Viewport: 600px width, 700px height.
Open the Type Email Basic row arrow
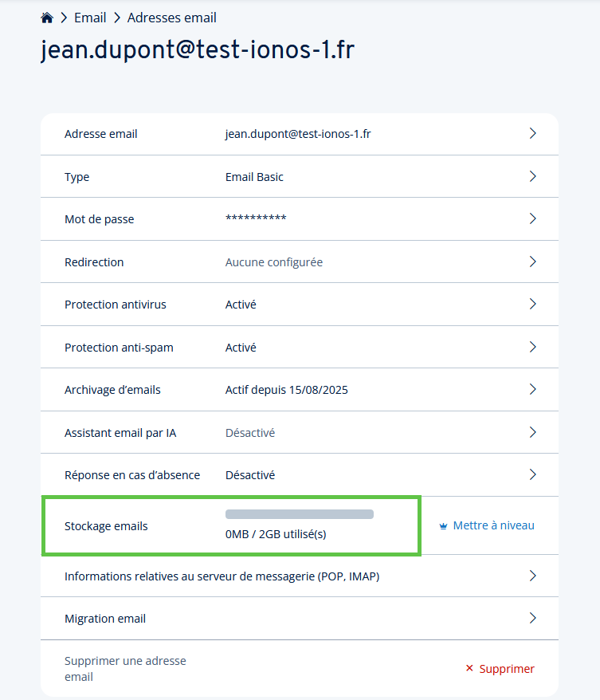tap(532, 176)
